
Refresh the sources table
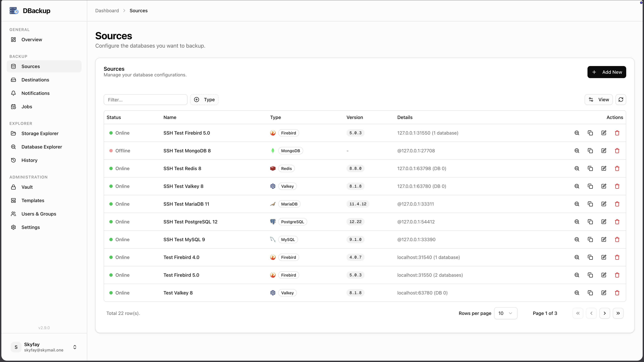(x=621, y=99)
